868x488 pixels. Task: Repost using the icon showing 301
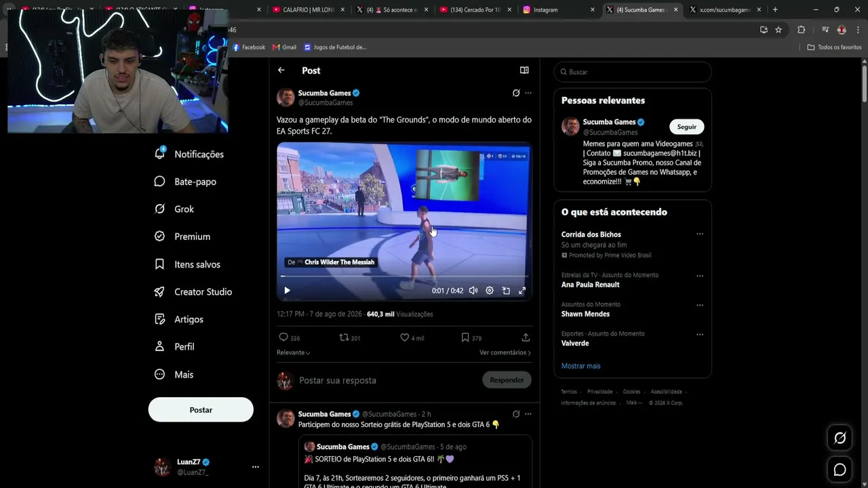(344, 338)
